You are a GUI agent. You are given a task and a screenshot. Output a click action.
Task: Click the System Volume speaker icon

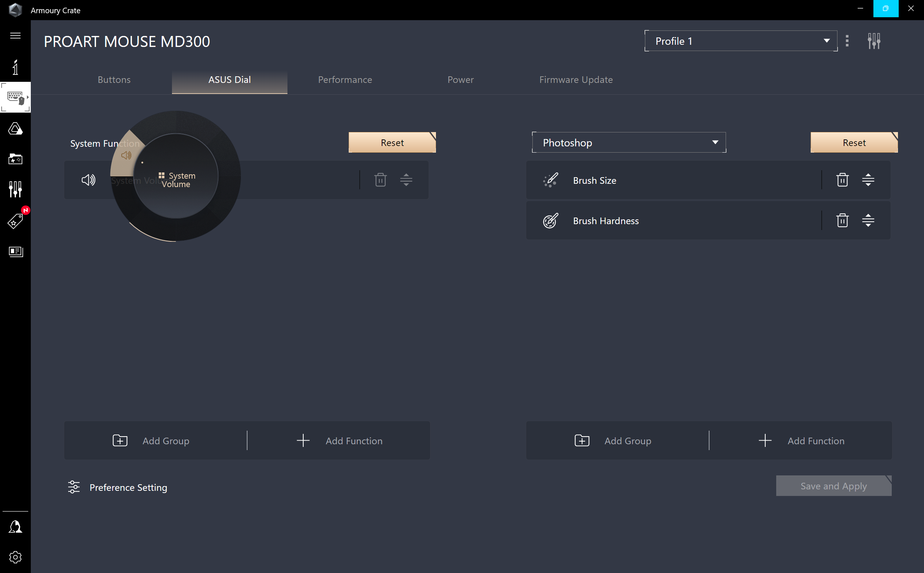88,180
